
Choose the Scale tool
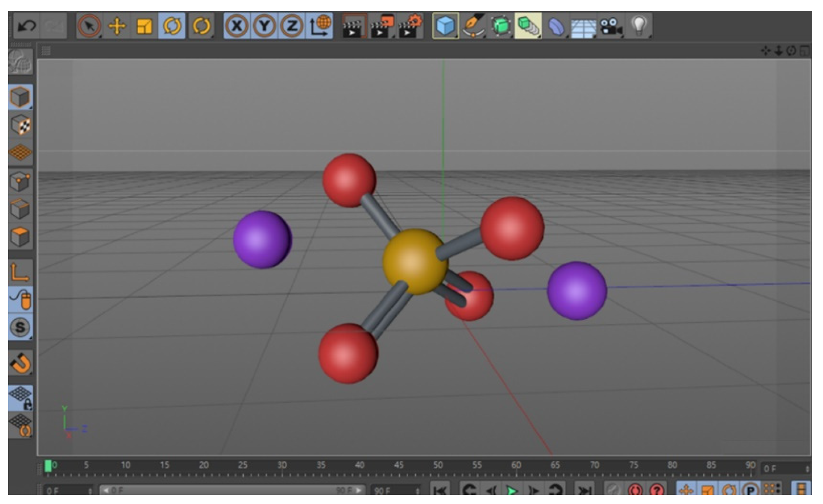pos(144,26)
